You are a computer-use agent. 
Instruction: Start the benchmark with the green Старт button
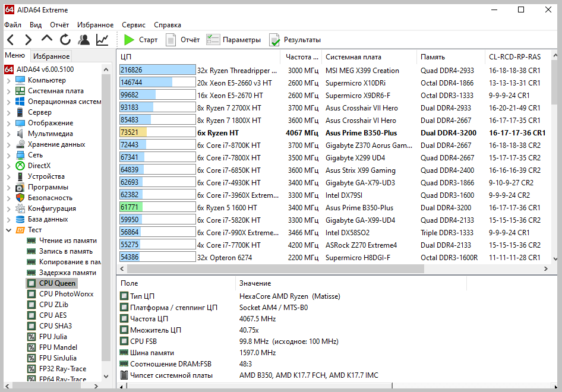coord(140,40)
